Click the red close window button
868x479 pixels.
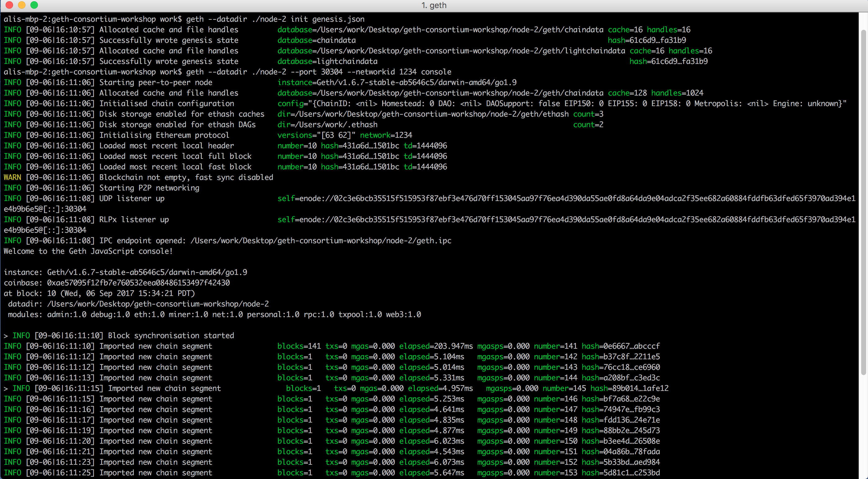point(9,5)
